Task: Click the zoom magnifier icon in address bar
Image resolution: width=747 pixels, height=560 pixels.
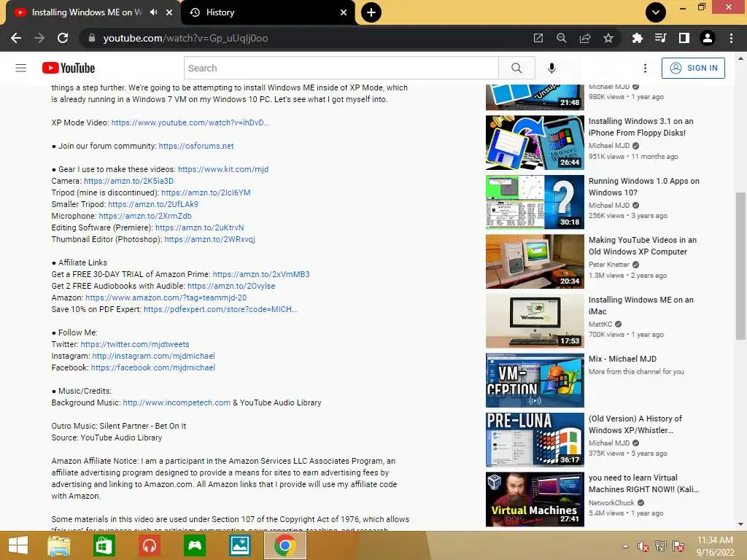Action: pyautogui.click(x=562, y=38)
